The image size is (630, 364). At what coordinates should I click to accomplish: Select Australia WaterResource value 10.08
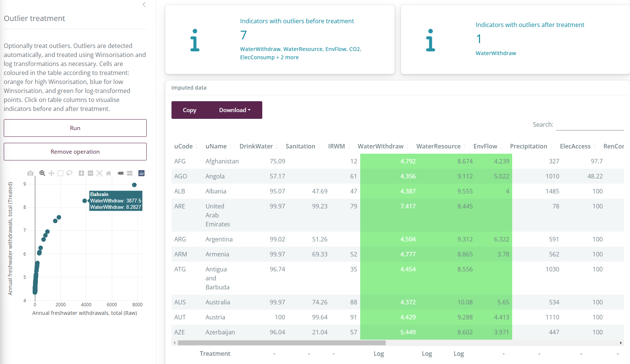[465, 302]
